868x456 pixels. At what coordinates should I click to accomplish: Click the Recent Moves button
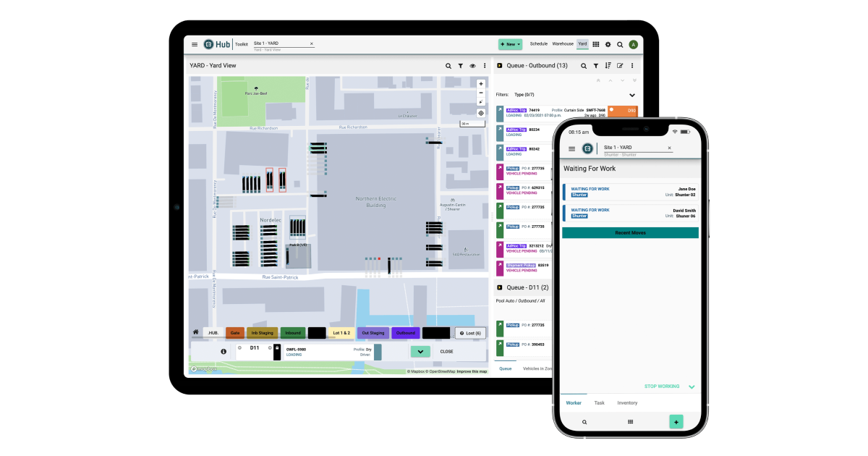(630, 233)
